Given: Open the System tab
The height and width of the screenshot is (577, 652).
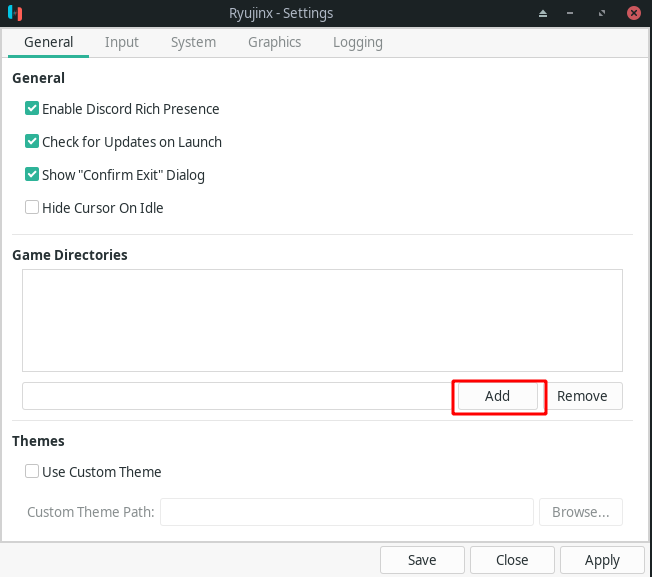Looking at the screenshot, I should (x=193, y=42).
